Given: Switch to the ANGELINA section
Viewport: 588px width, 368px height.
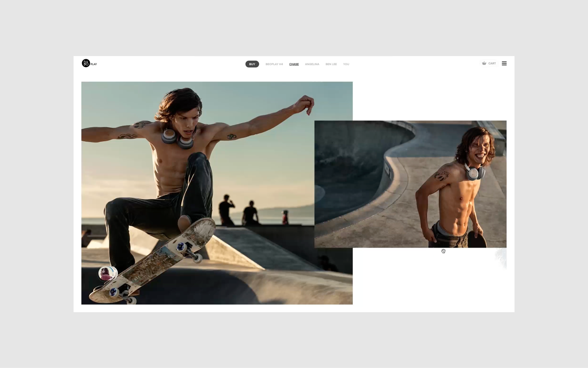Looking at the screenshot, I should tap(312, 64).
